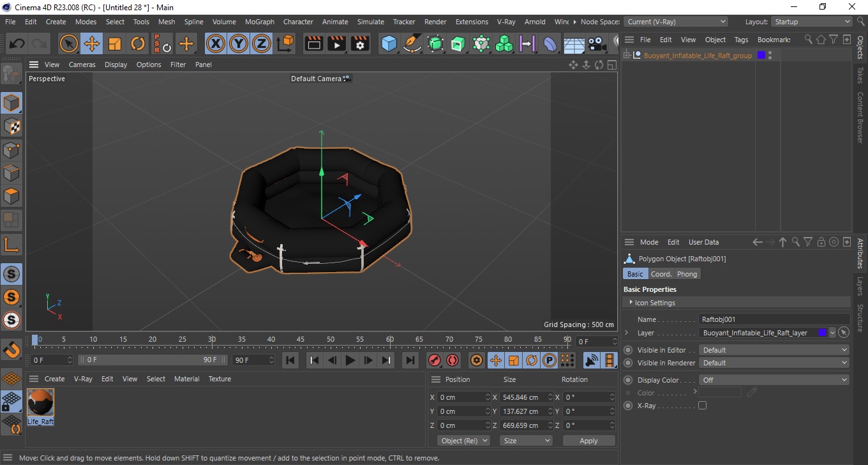The image size is (868, 465).
Task: Toggle the X axis lock
Action: coord(216,43)
